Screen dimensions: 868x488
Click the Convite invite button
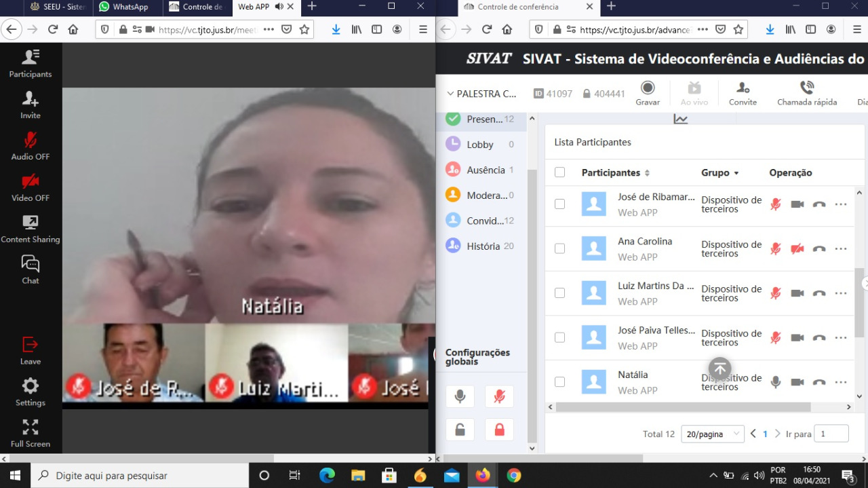743,92
